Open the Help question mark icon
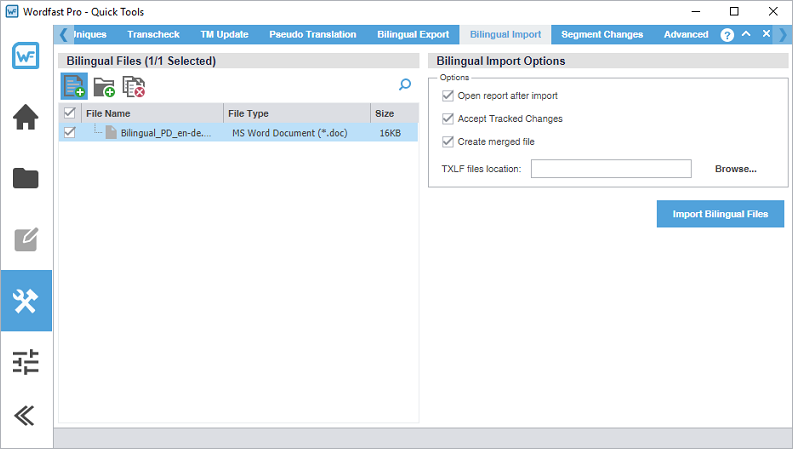This screenshot has width=793, height=449. pyautogui.click(x=727, y=35)
